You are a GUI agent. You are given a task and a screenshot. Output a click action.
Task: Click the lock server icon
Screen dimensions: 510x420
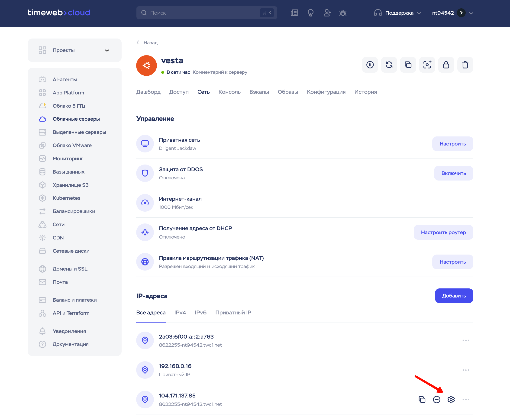pyautogui.click(x=446, y=65)
